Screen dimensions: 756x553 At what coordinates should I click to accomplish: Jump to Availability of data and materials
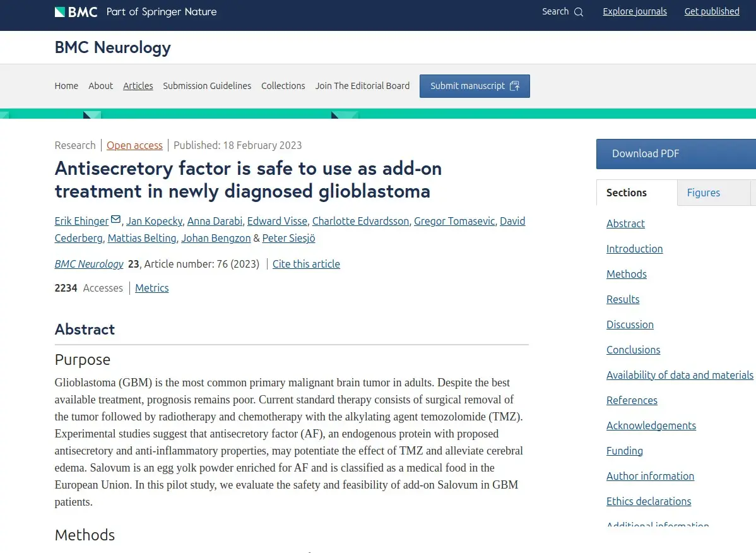tap(680, 374)
